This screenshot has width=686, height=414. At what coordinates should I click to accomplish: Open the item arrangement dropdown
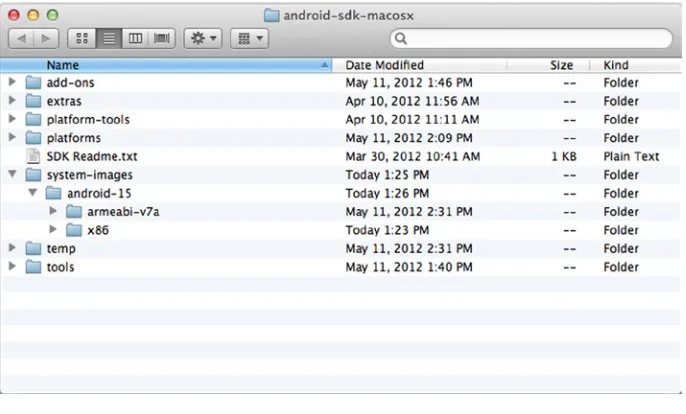(x=249, y=39)
